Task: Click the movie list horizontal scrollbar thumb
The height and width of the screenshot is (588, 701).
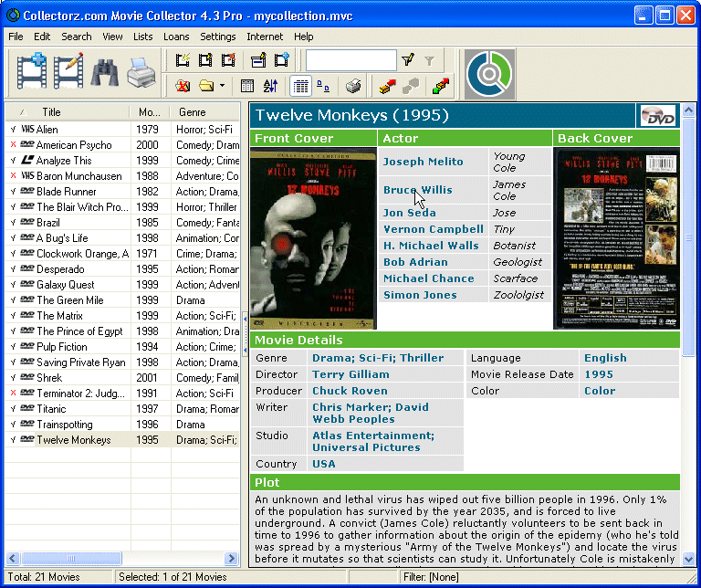Action: [71, 558]
